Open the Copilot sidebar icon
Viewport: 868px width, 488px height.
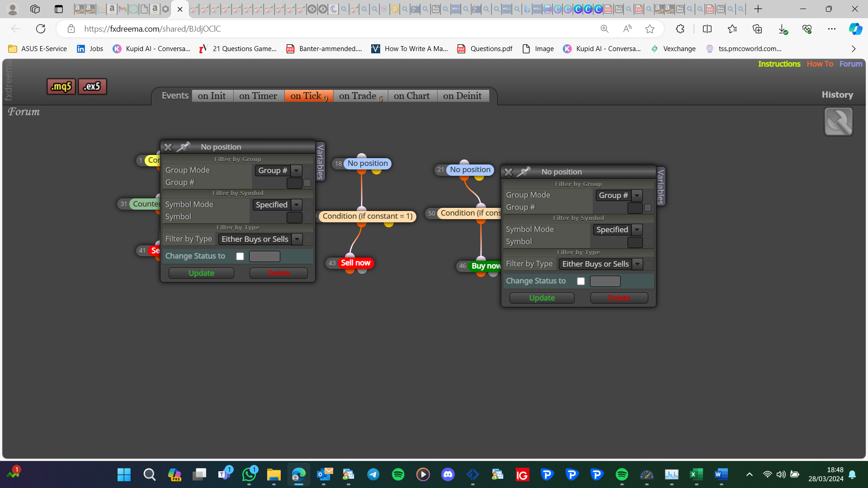[x=855, y=29]
